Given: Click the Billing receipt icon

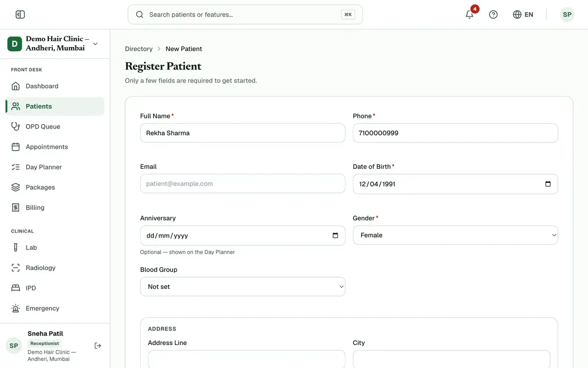Looking at the screenshot, I should coord(16,208).
